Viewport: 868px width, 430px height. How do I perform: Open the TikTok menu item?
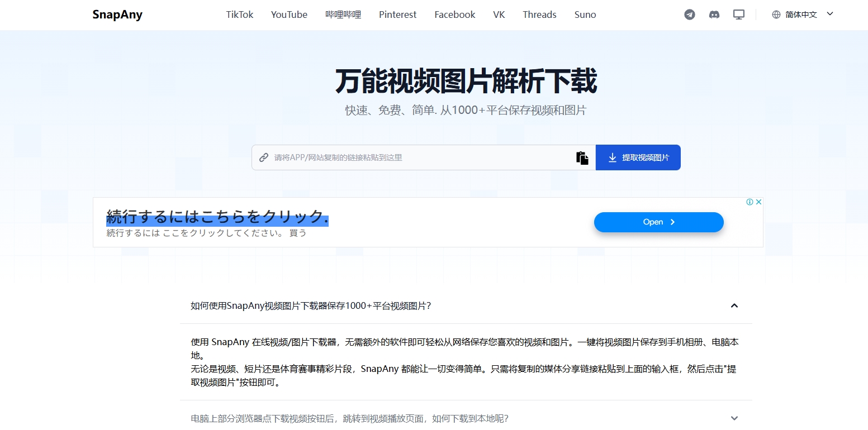click(240, 15)
